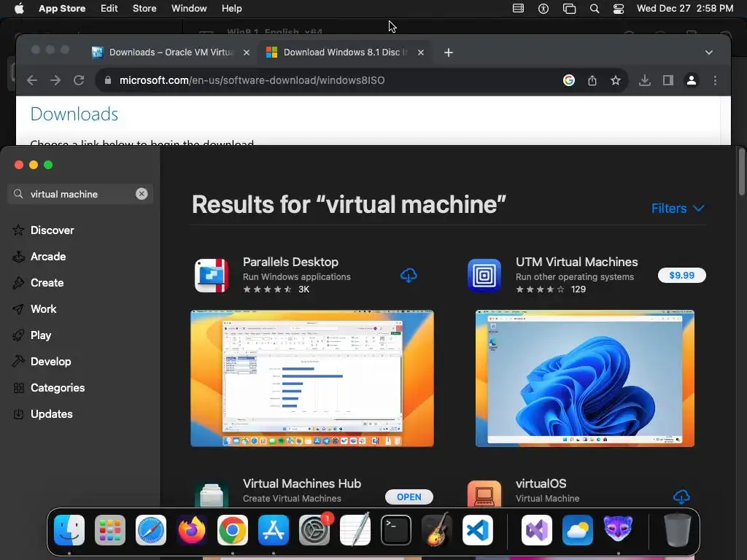
Task: Open the Chrome downloads tray icon
Action: click(x=645, y=80)
